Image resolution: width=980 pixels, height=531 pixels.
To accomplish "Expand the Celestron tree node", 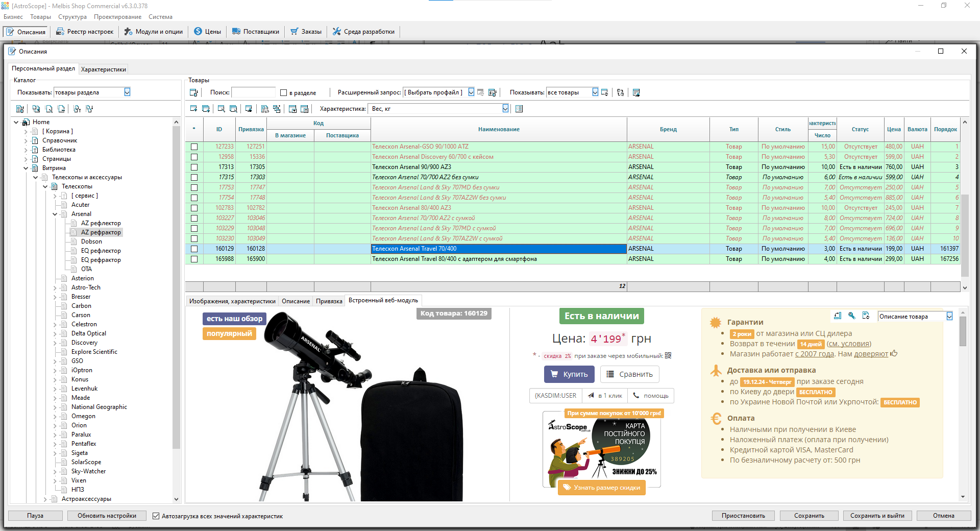I will click(x=55, y=324).
